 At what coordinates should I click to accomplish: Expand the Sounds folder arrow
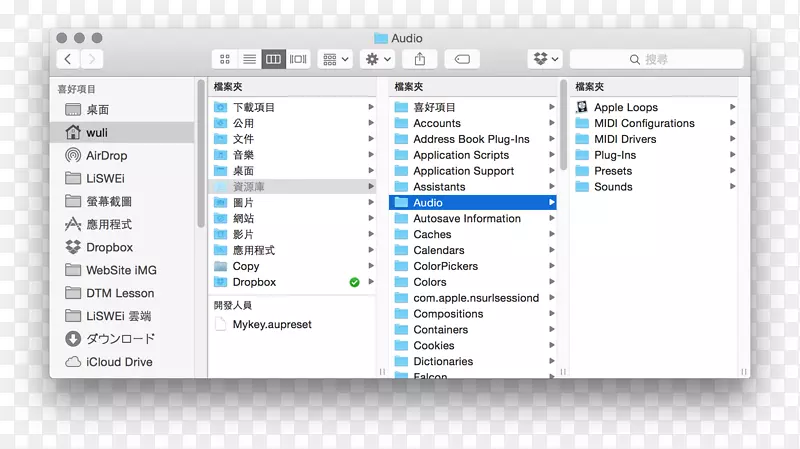[732, 186]
